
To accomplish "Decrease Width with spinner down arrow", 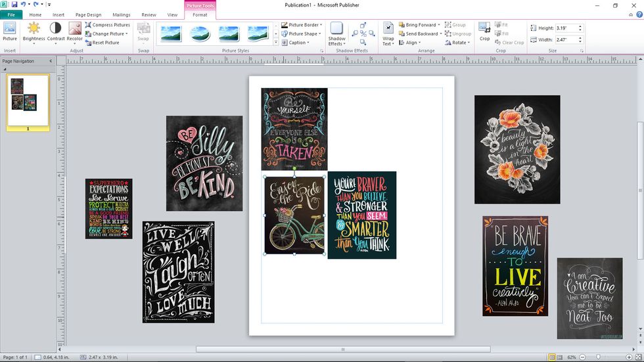I will tap(580, 41).
